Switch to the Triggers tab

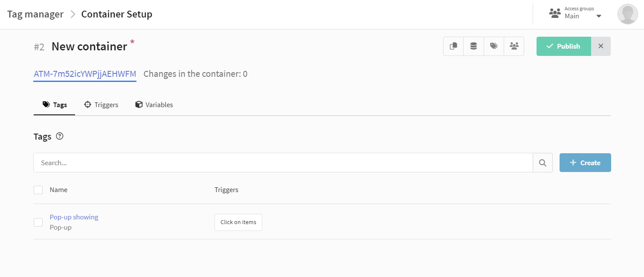[101, 105]
